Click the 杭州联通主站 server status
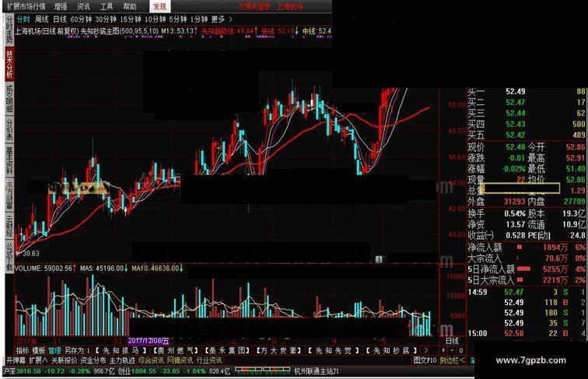 317,371
